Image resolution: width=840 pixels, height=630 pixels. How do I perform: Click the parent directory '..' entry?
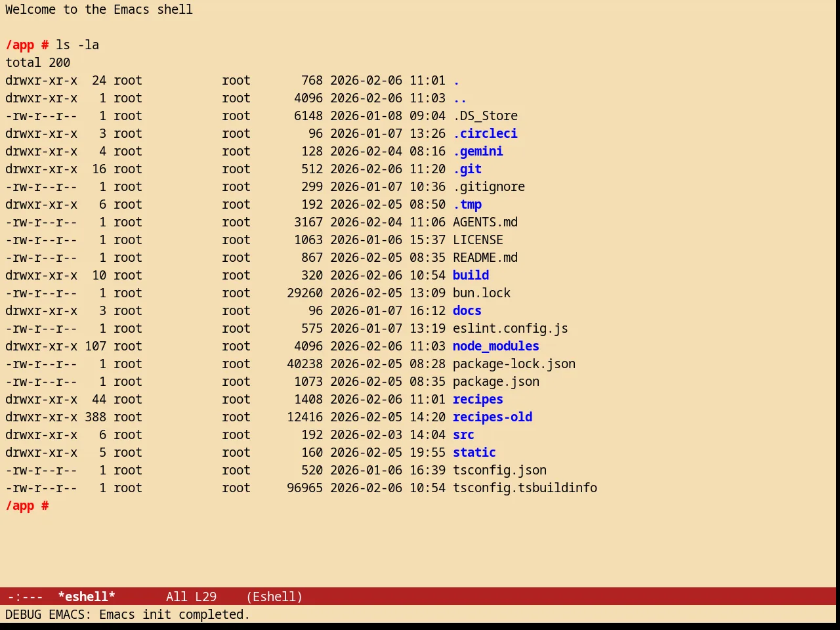pos(459,98)
